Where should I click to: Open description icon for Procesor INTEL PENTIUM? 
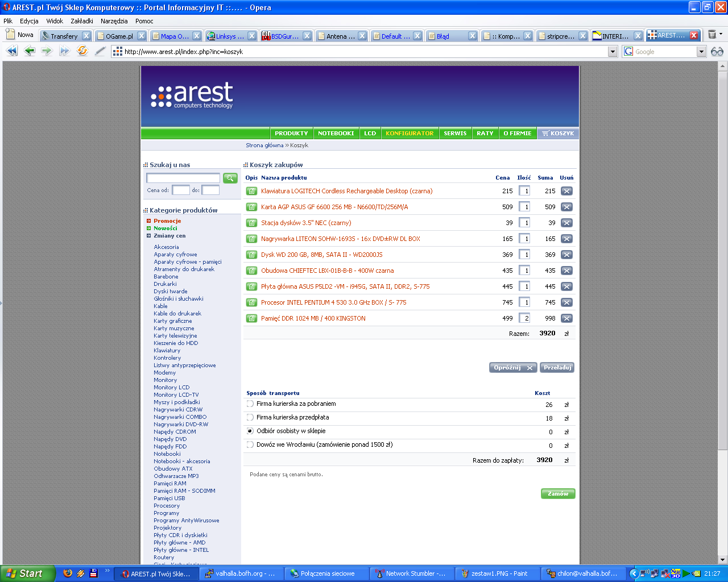251,303
